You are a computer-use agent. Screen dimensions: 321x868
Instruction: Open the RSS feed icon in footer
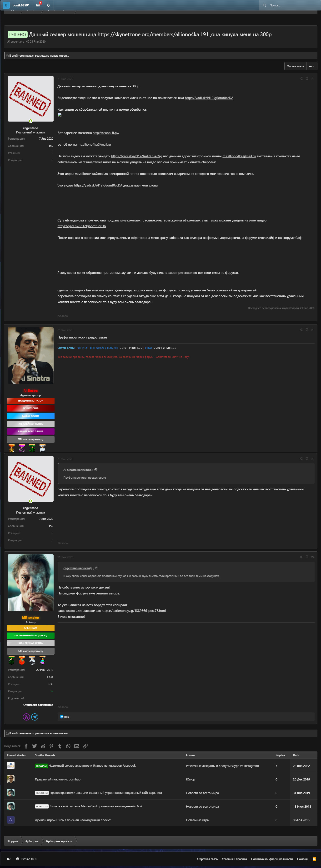(314, 859)
